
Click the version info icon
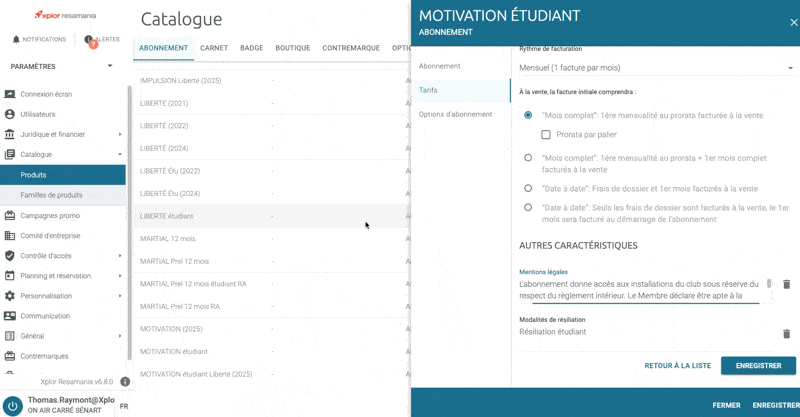(x=125, y=381)
